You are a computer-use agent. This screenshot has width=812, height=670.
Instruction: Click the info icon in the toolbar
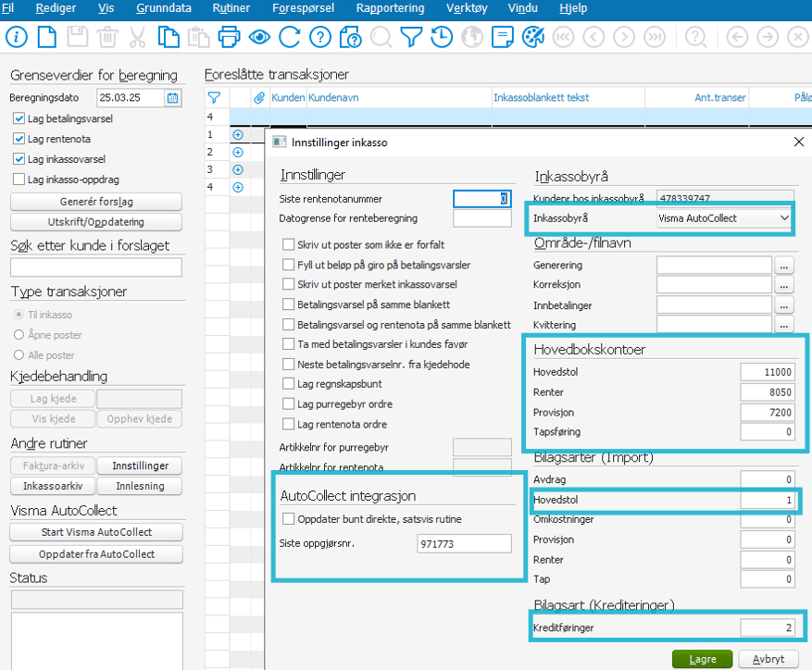coord(17,37)
